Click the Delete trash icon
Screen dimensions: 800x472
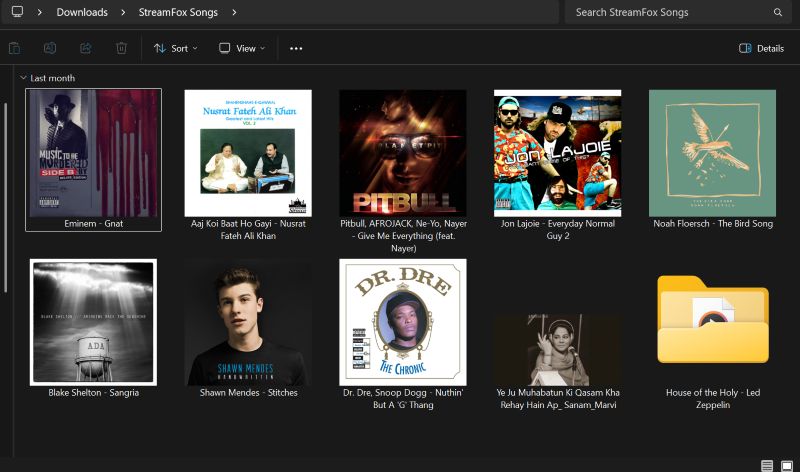point(121,48)
